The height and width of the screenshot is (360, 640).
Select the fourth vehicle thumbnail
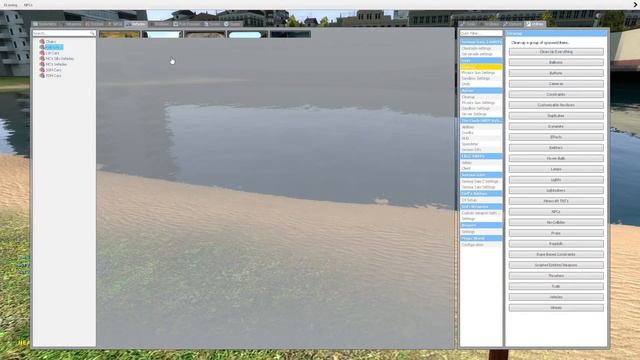[x=247, y=34]
